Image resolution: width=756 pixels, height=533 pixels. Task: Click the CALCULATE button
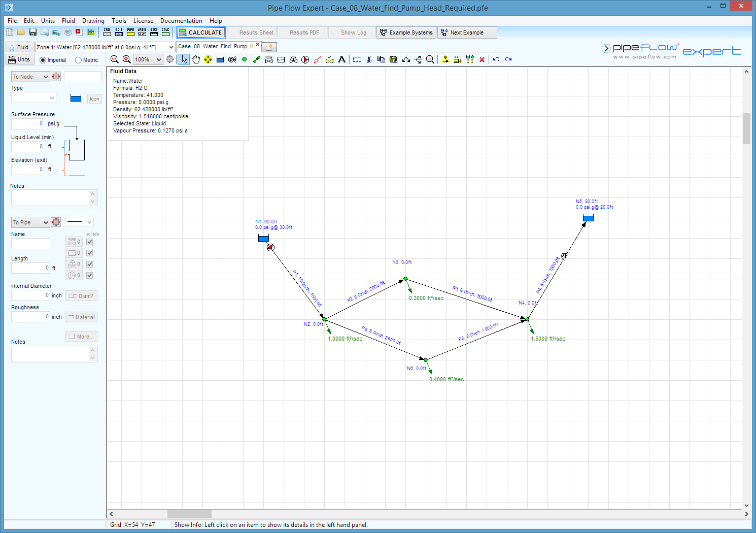200,32
